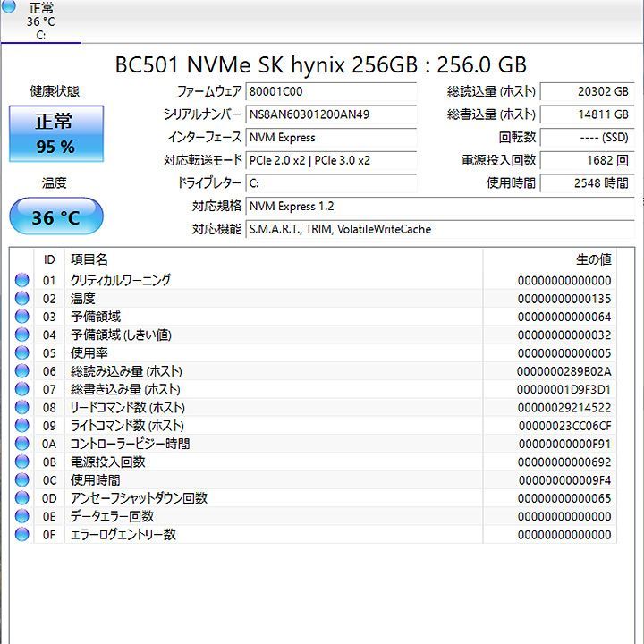Click raw value 00000000000065

click(x=564, y=498)
